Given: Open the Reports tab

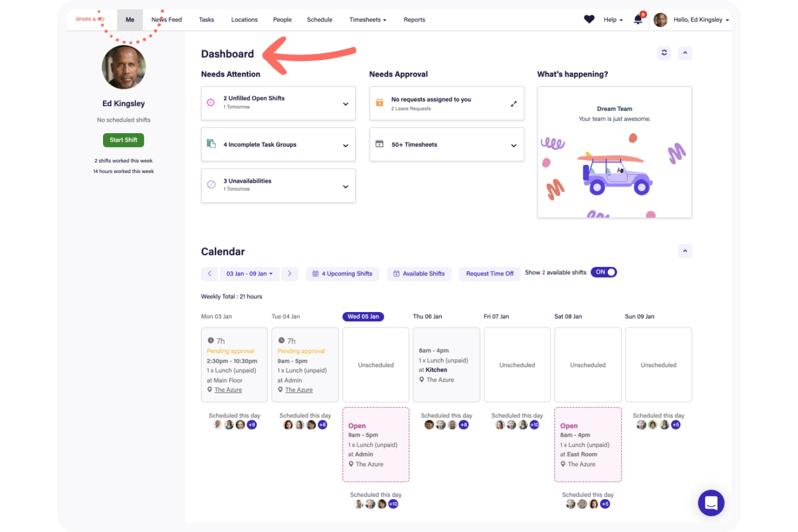Looking at the screenshot, I should coord(414,20).
